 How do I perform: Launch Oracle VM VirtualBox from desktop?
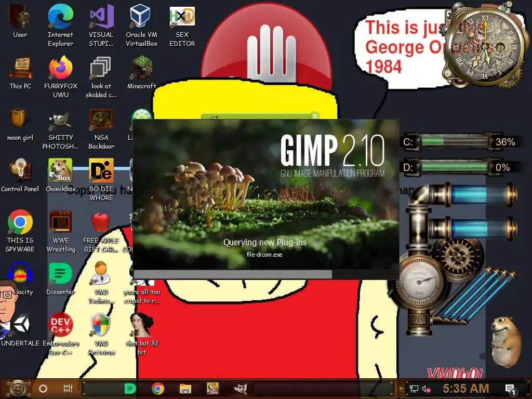141,25
